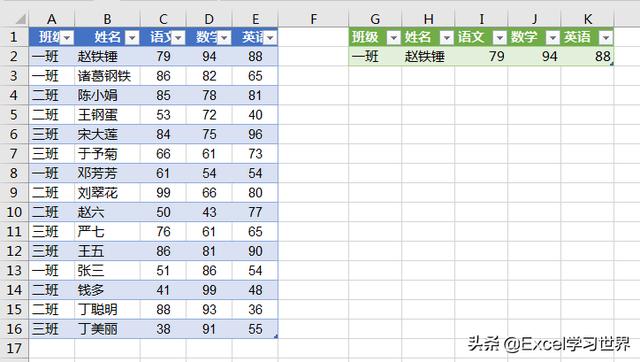Click cell with name 丁美丽
Viewport: 640px width, 362px height.
[107, 329]
